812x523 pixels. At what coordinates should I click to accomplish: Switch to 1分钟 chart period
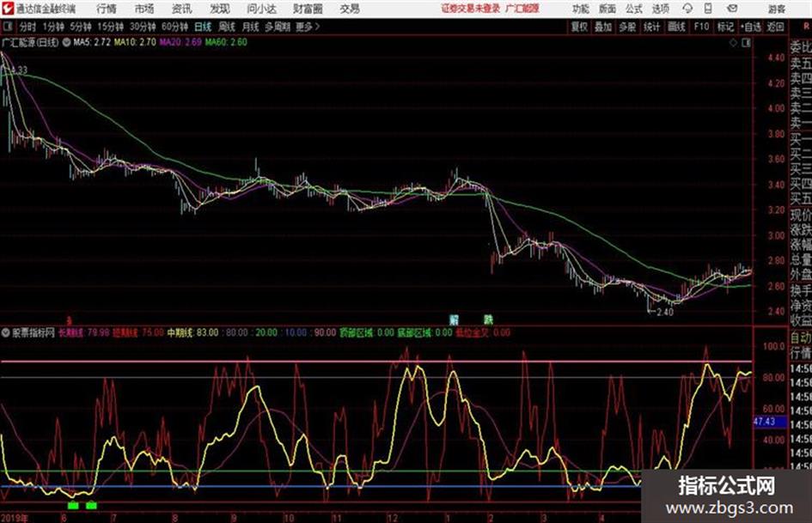tap(53, 27)
